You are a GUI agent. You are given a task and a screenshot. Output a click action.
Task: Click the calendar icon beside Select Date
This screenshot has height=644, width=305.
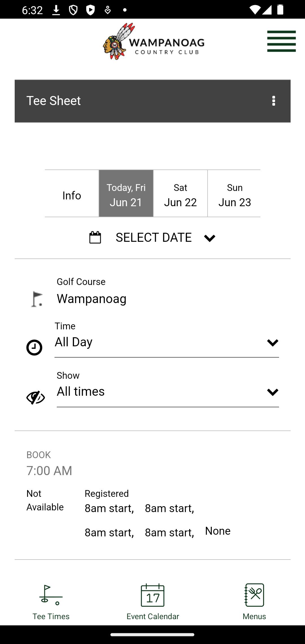[x=95, y=237]
